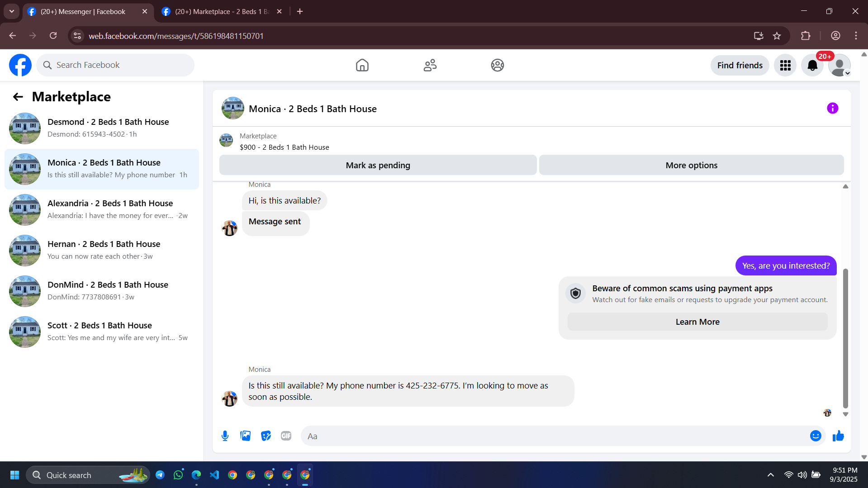This screenshot has height=488, width=868.
Task: Open DonMind's 2 Beds 1 Bath House chat
Action: coord(102,291)
